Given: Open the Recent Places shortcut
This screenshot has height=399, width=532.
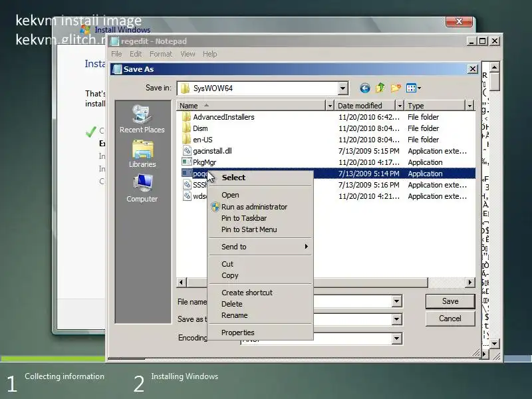Looking at the screenshot, I should point(142,119).
